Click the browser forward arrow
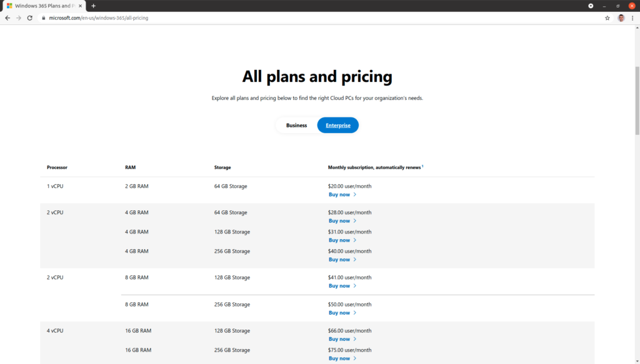Screen dimensions: 640x364 (19, 18)
